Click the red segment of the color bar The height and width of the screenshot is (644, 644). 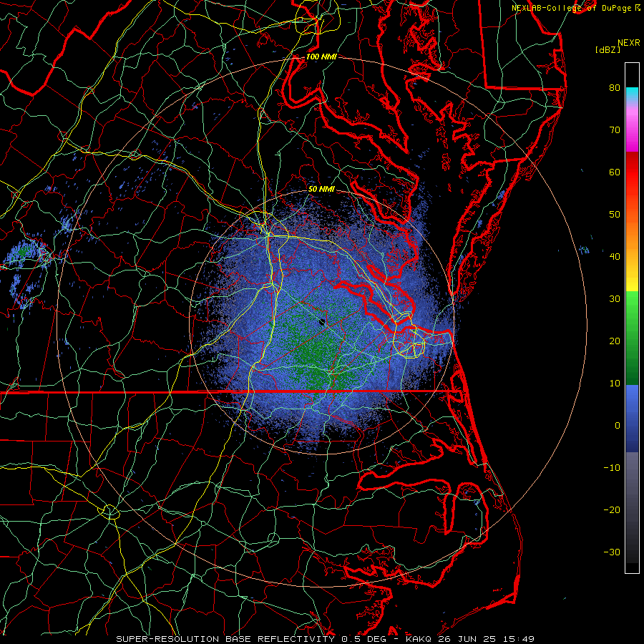pos(632,172)
